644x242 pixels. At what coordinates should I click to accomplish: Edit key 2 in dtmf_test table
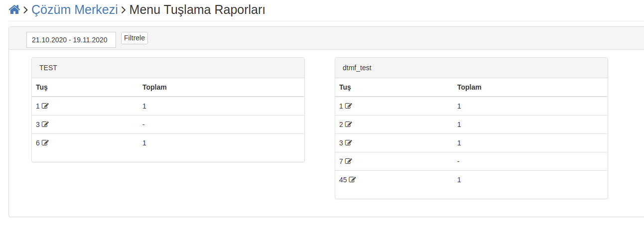349,124
